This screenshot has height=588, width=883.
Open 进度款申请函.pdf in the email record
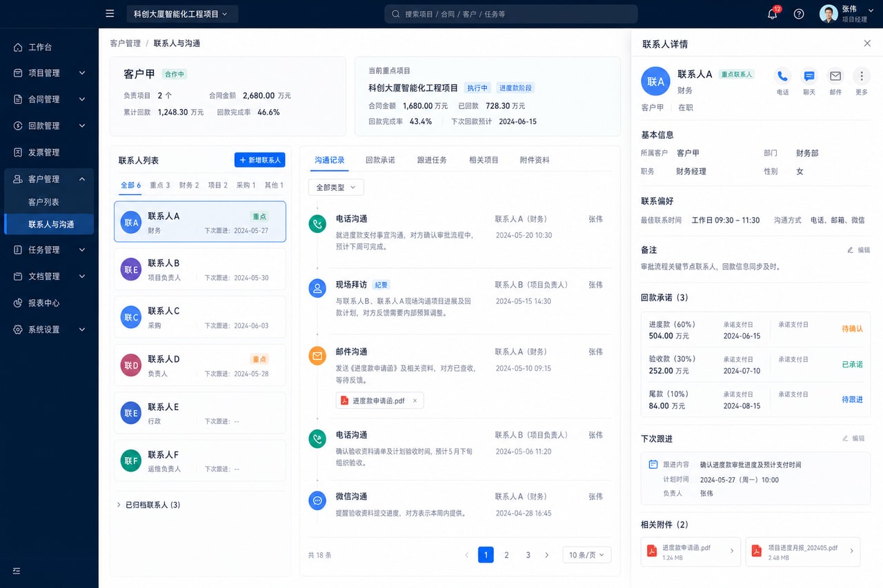[x=378, y=401]
